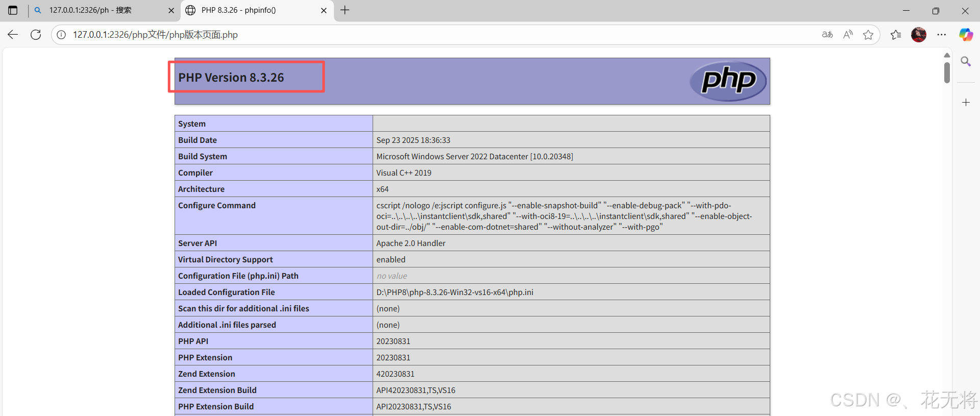
Task: Click the 'API20230831,TS,VS16' value
Action: click(414, 407)
